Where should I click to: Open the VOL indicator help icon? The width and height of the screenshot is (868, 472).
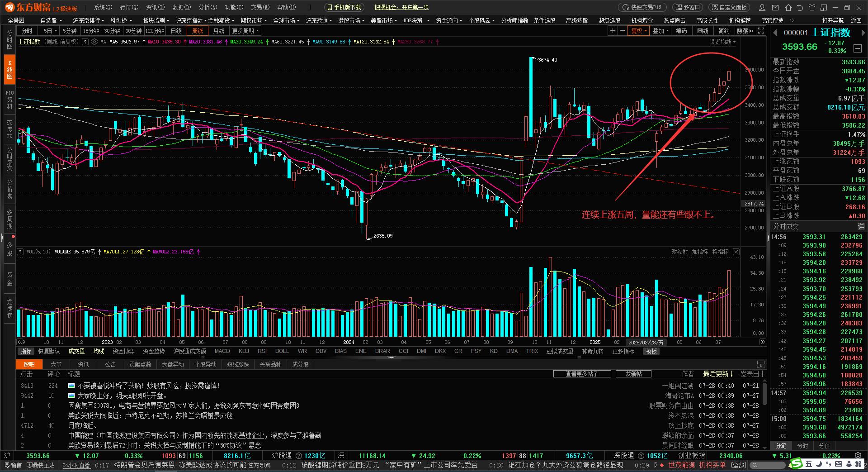tap(20, 252)
